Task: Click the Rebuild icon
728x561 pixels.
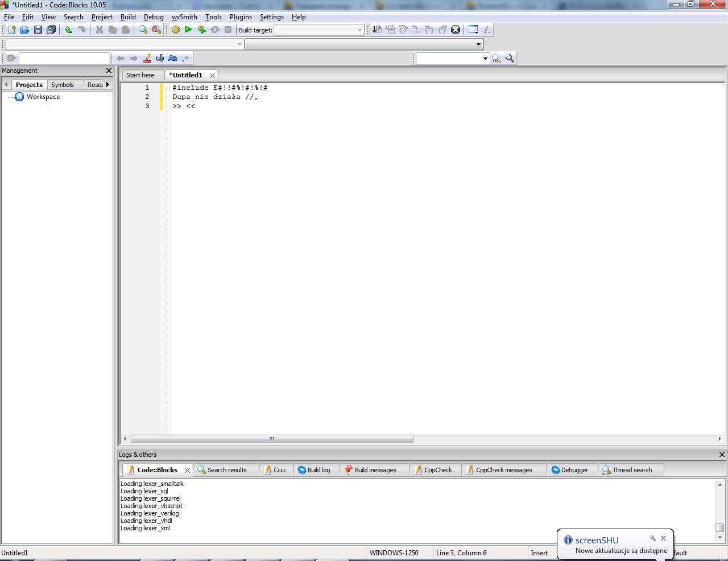Action: 215,30
